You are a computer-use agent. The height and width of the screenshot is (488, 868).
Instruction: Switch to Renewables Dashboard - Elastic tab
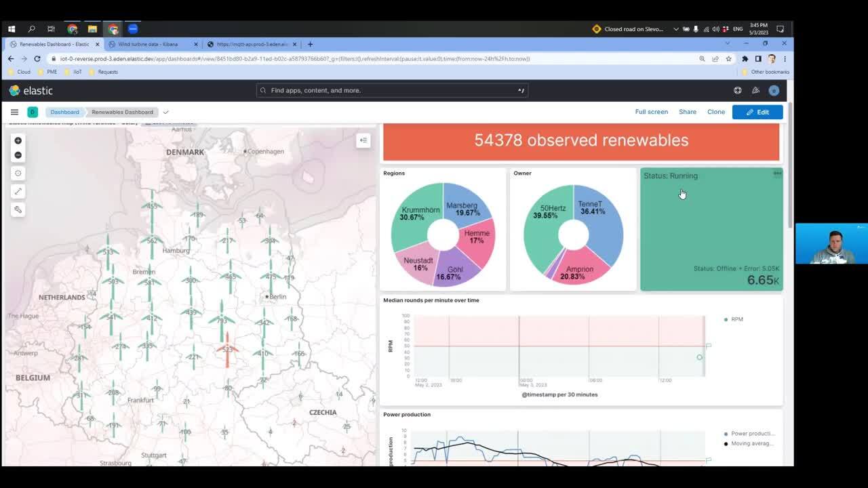(x=54, y=44)
